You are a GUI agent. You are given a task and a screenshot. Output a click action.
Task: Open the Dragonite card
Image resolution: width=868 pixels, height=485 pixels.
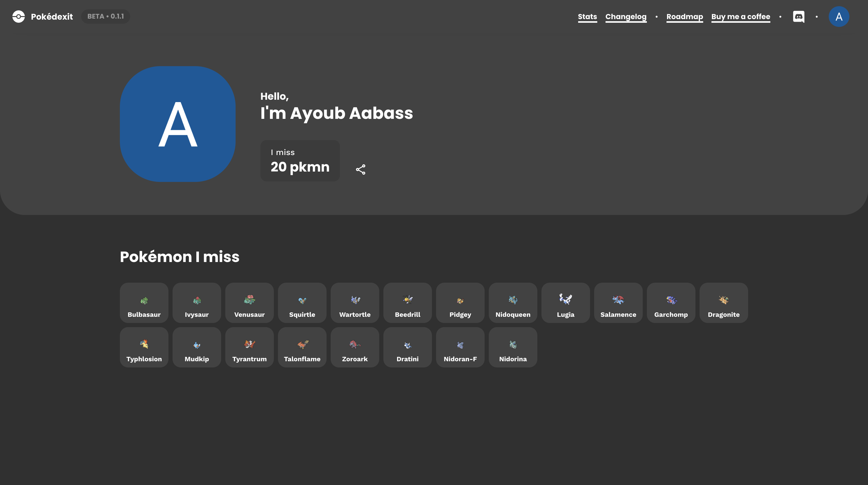tap(723, 303)
